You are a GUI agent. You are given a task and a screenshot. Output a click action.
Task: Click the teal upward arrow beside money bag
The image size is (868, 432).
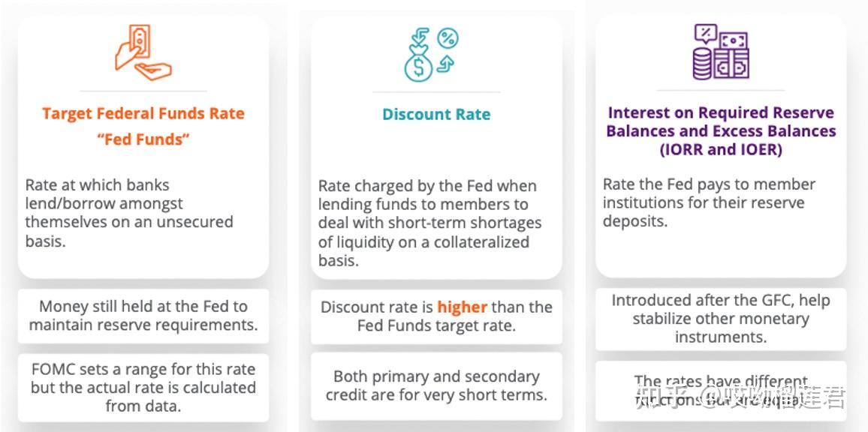tap(445, 64)
